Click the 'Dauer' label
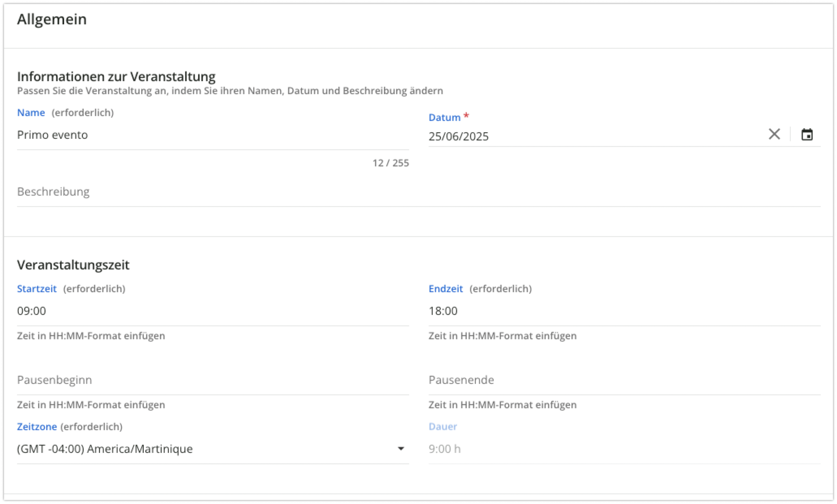 (x=443, y=426)
